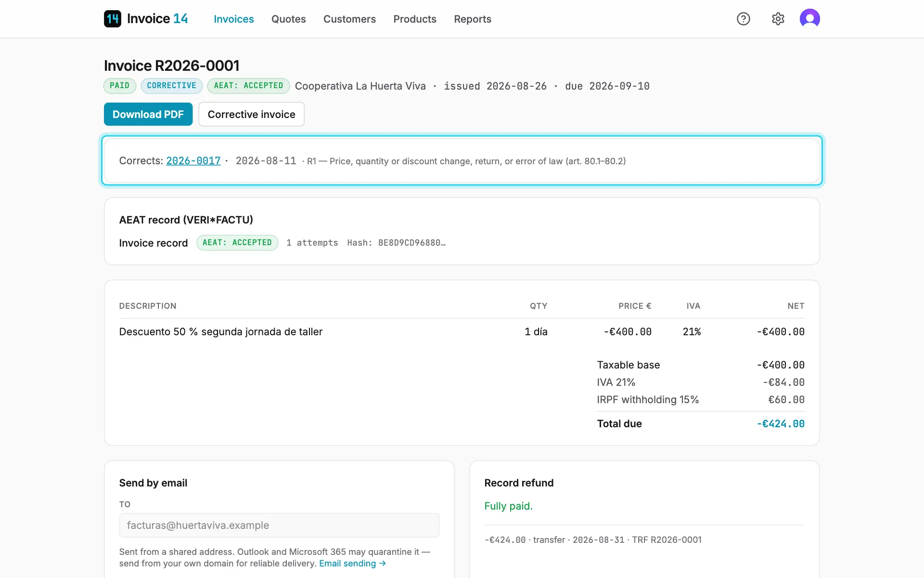Click the '1 attempts' text

point(312,243)
